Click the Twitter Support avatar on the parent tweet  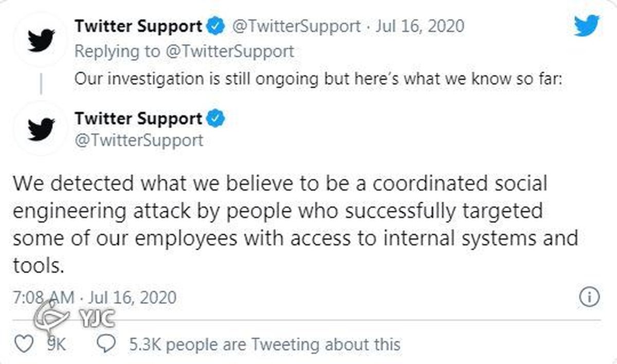41,39
